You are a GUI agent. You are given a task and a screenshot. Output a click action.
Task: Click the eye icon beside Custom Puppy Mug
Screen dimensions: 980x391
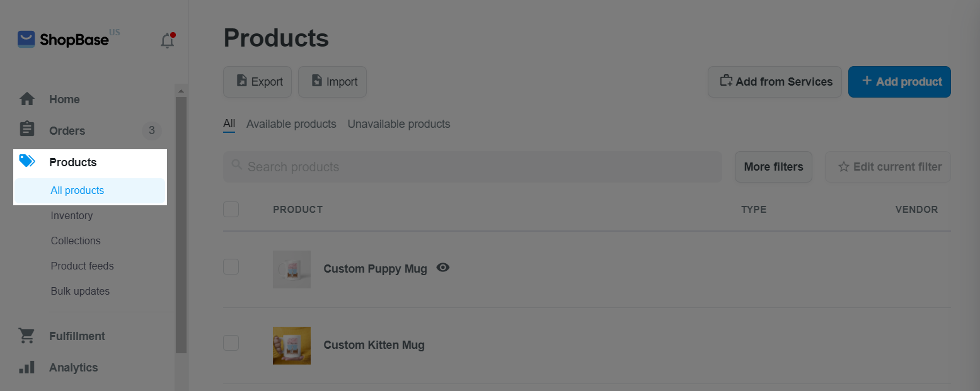point(443,268)
